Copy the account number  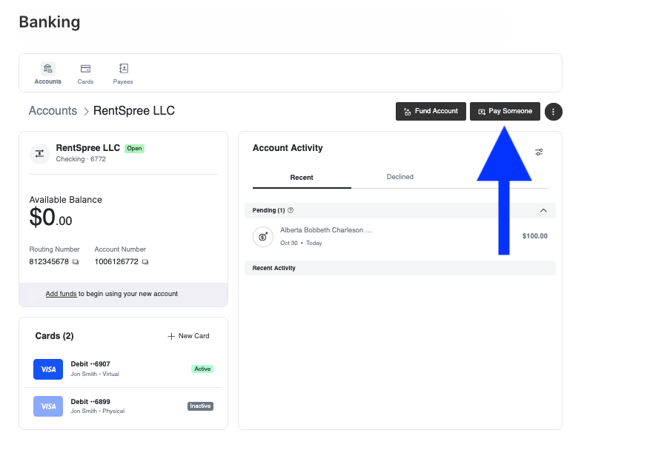pos(145,262)
